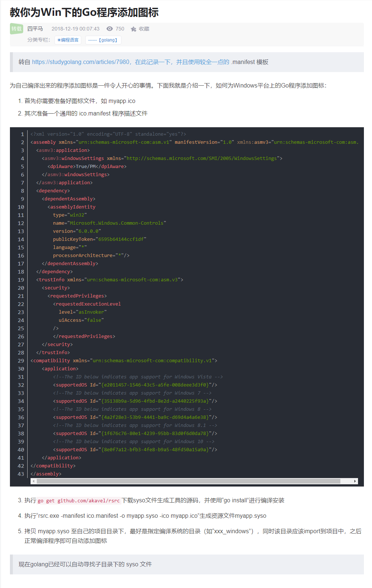Click the code scrollbar left arrow
Viewport: 372px width, 588px height.
click(33, 481)
